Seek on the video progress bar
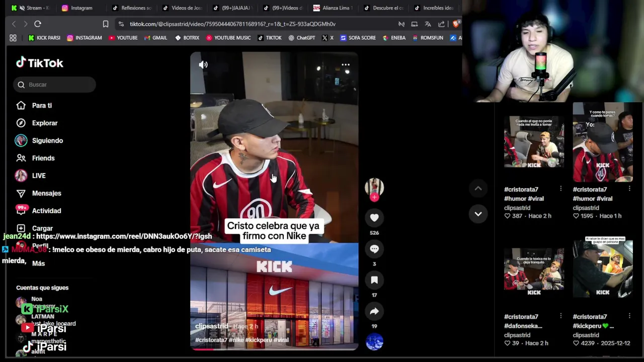 274,348
